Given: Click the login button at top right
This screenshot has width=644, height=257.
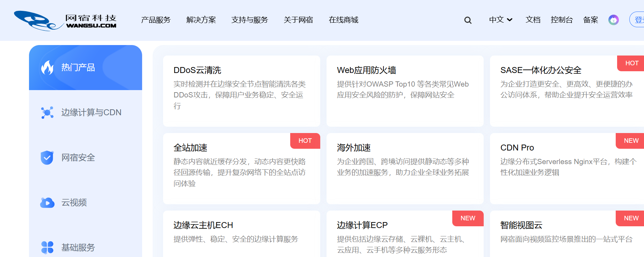Looking at the screenshot, I should (x=638, y=20).
